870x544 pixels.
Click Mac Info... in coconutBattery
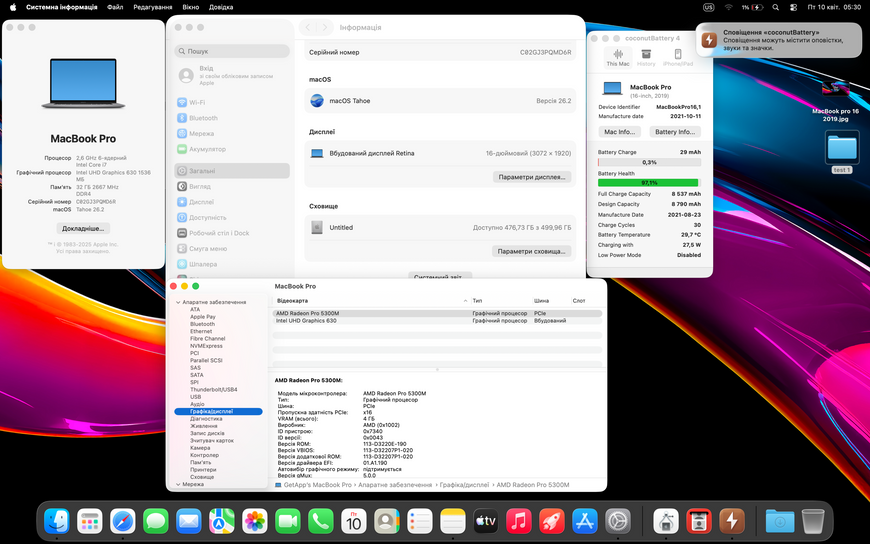619,132
